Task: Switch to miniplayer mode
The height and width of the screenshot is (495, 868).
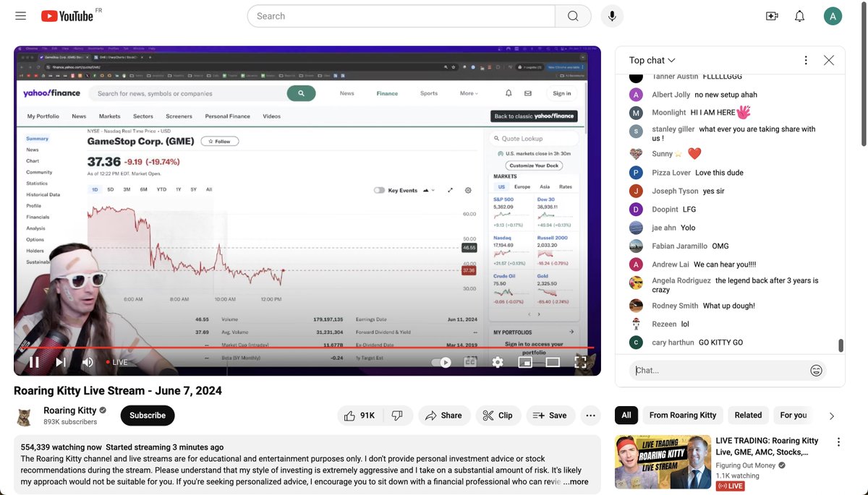Action: tap(525, 362)
